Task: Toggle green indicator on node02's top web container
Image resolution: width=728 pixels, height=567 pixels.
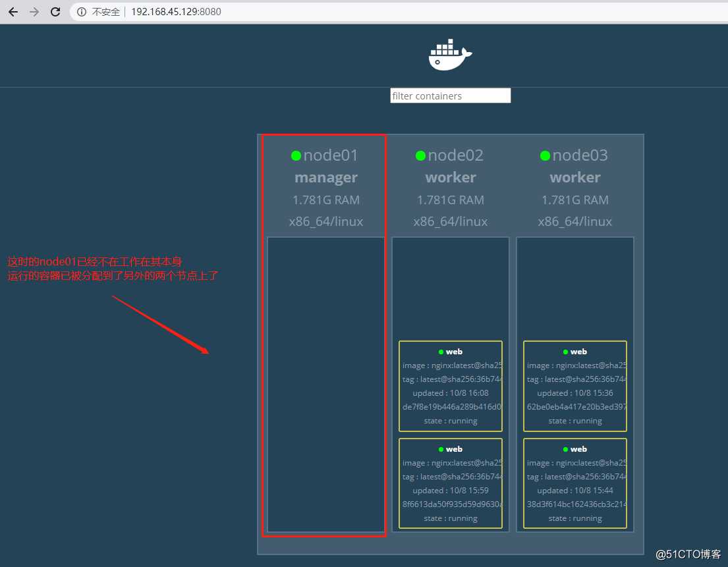Action: (440, 351)
